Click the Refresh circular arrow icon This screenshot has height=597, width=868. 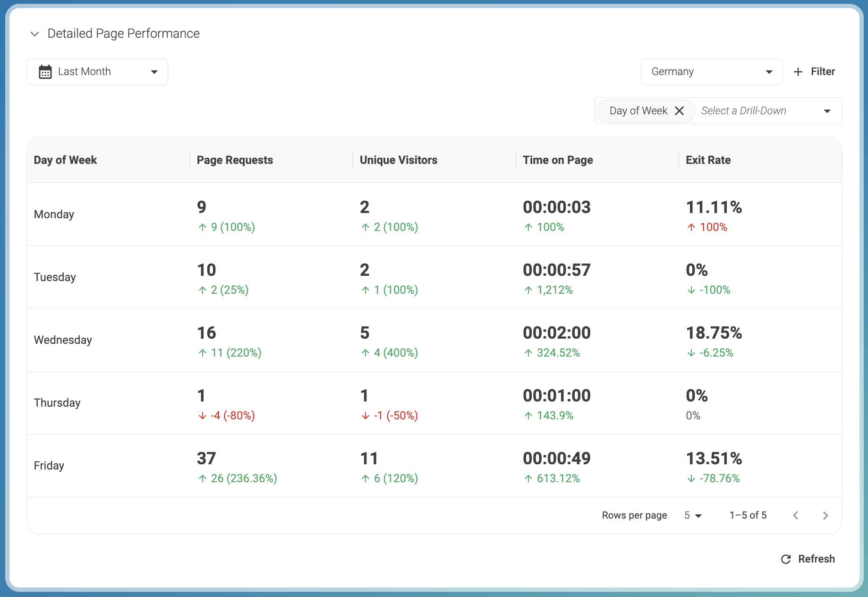coord(786,559)
